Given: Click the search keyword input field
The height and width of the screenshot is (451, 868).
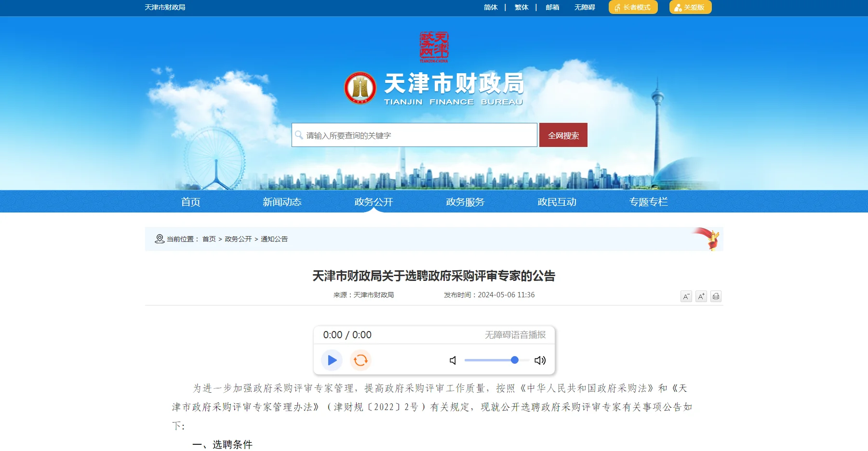Looking at the screenshot, I should (x=414, y=135).
